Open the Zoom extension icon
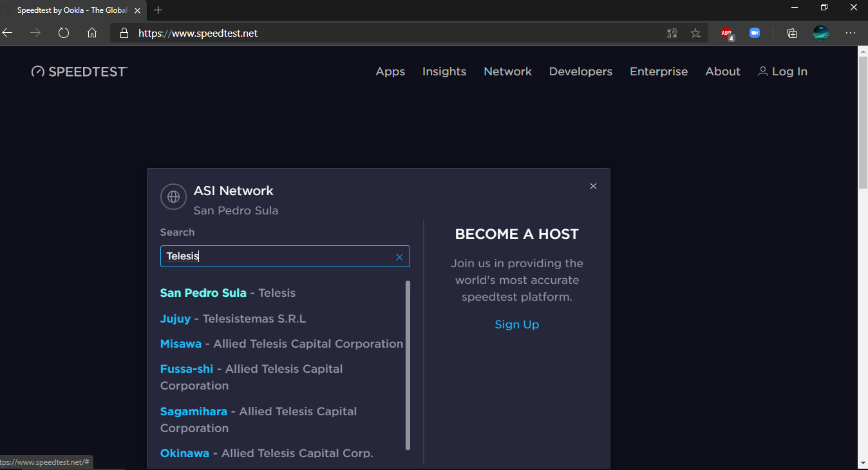 pyautogui.click(x=755, y=33)
